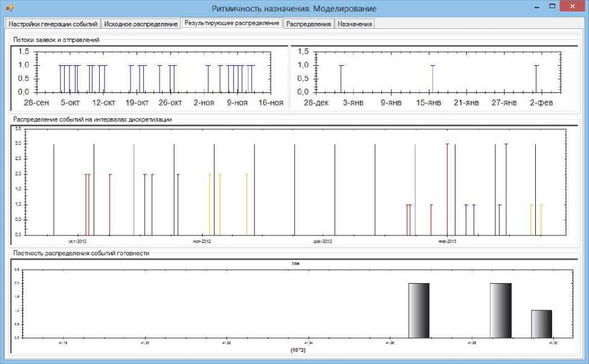Open the Настройки генерации событий tab

click(x=53, y=24)
